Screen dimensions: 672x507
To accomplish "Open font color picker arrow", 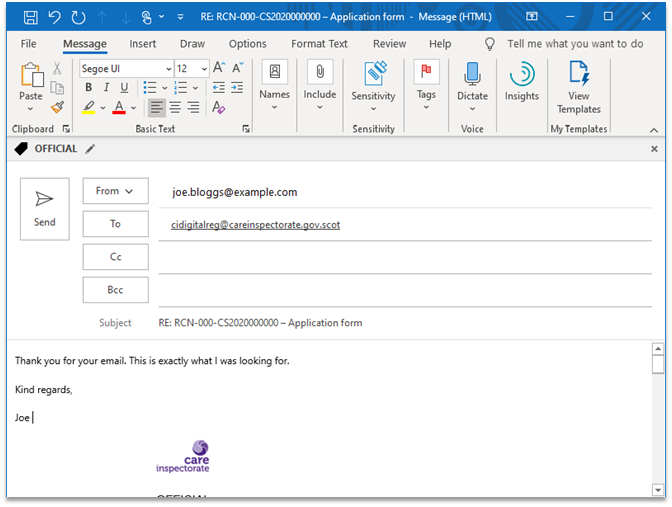I will point(133,108).
